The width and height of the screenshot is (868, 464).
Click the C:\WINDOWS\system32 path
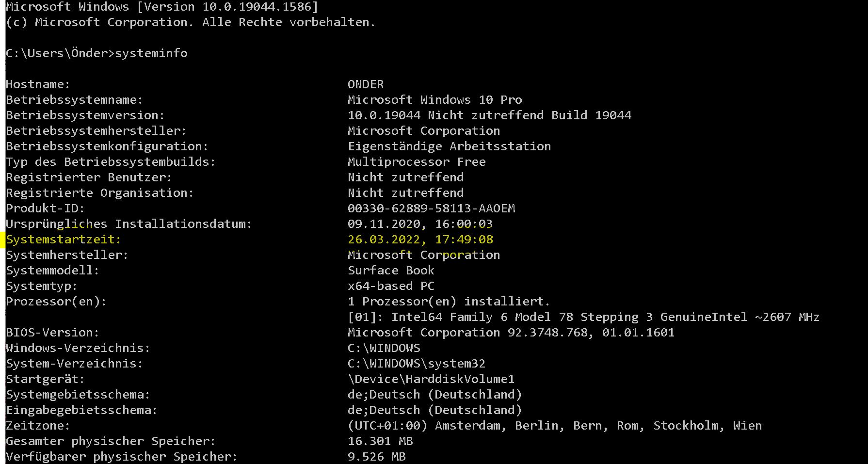pyautogui.click(x=417, y=364)
